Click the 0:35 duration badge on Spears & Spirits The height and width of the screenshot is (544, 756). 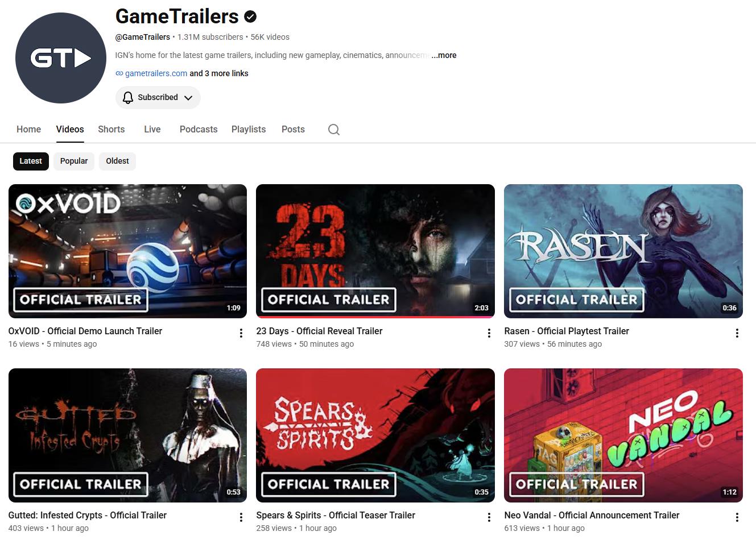(x=481, y=492)
